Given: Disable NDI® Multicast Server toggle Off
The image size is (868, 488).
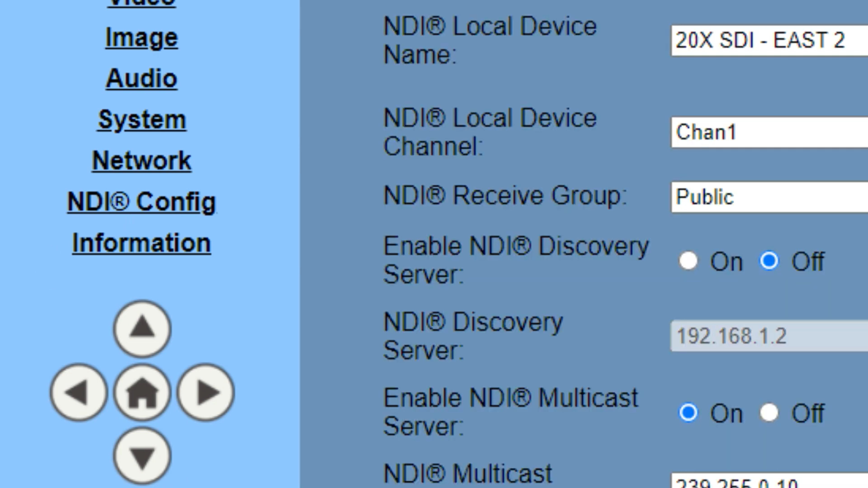Looking at the screenshot, I should coord(769,413).
